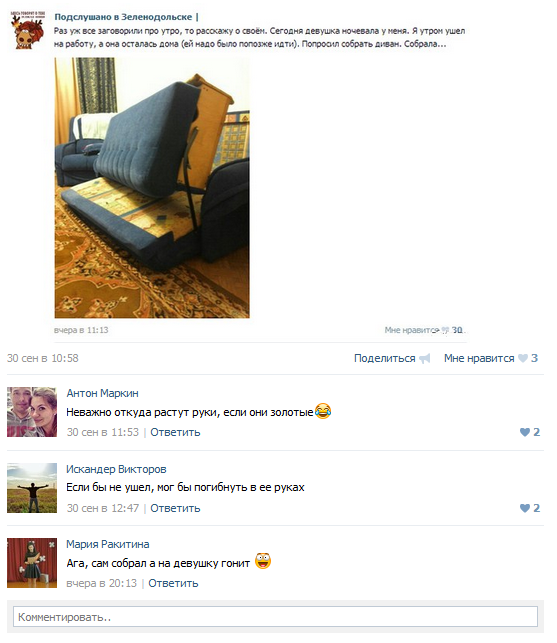
Task: Click Ответить under Искандер Викторов's comment
Action: click(x=175, y=508)
